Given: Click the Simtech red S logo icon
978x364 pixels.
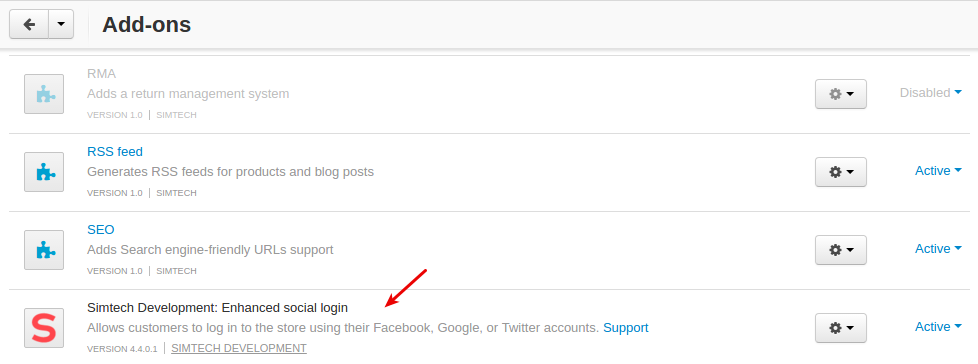Looking at the screenshot, I should point(44,328).
